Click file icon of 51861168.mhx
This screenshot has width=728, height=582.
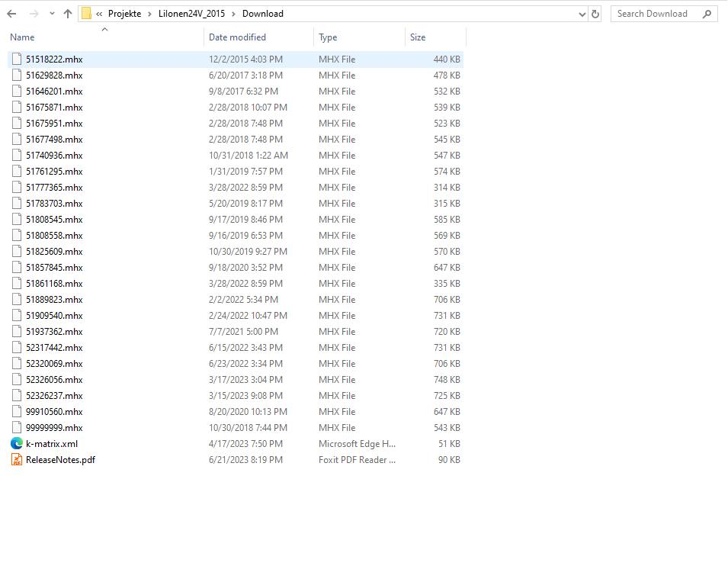pyautogui.click(x=17, y=283)
